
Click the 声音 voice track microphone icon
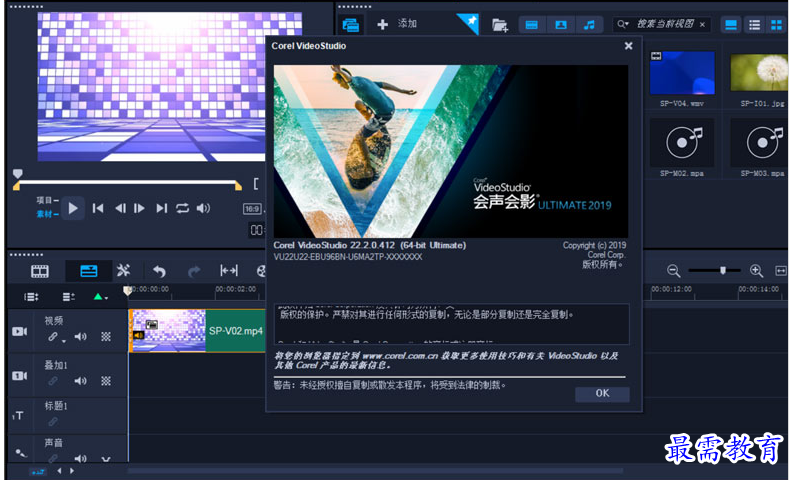(x=21, y=453)
